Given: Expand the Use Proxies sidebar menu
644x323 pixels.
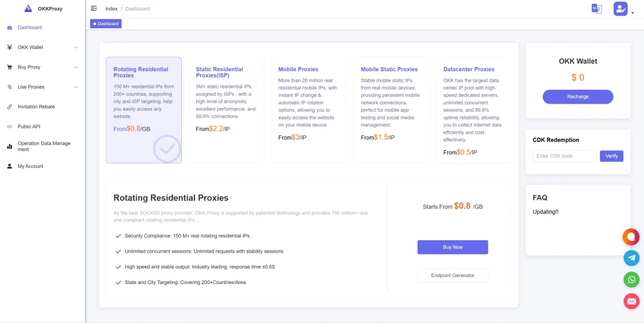Looking at the screenshot, I should [42, 87].
